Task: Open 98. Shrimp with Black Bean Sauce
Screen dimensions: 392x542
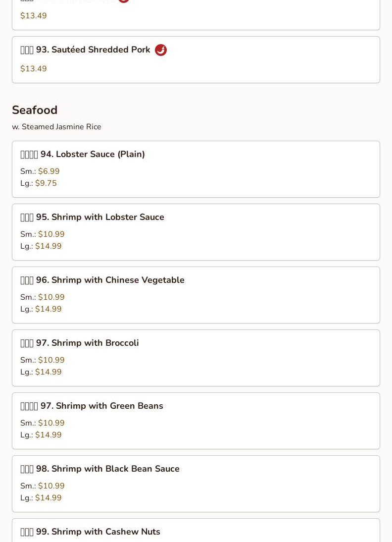Action: pyautogui.click(x=115, y=469)
